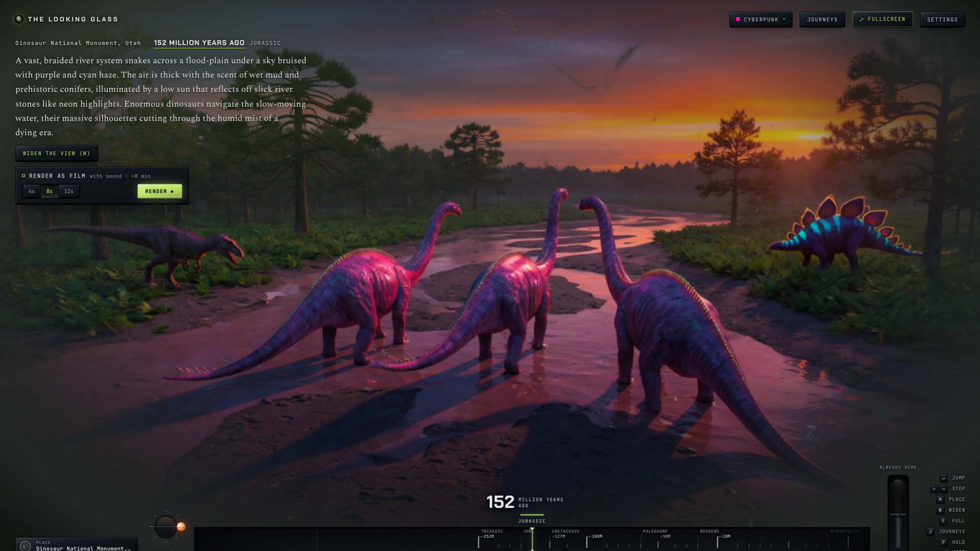Open the Cyberpunk style dropdown

click(761, 19)
